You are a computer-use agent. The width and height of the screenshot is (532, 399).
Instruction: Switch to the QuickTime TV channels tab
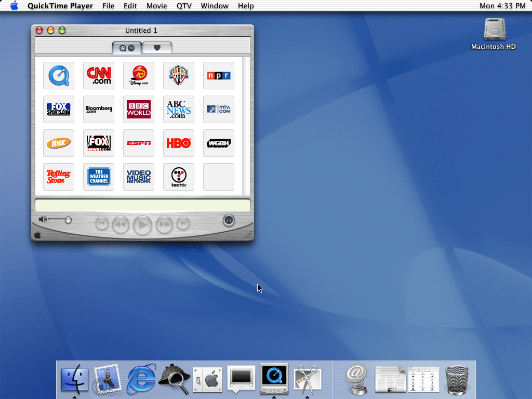127,48
